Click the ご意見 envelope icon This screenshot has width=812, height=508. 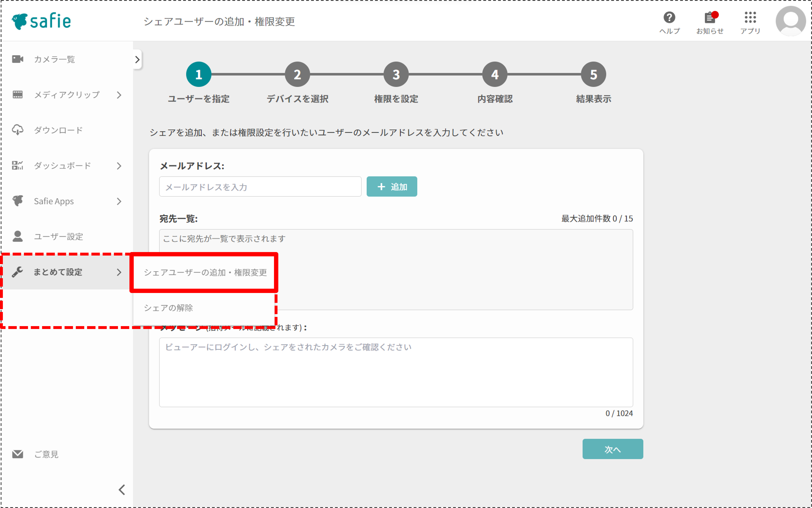click(17, 454)
